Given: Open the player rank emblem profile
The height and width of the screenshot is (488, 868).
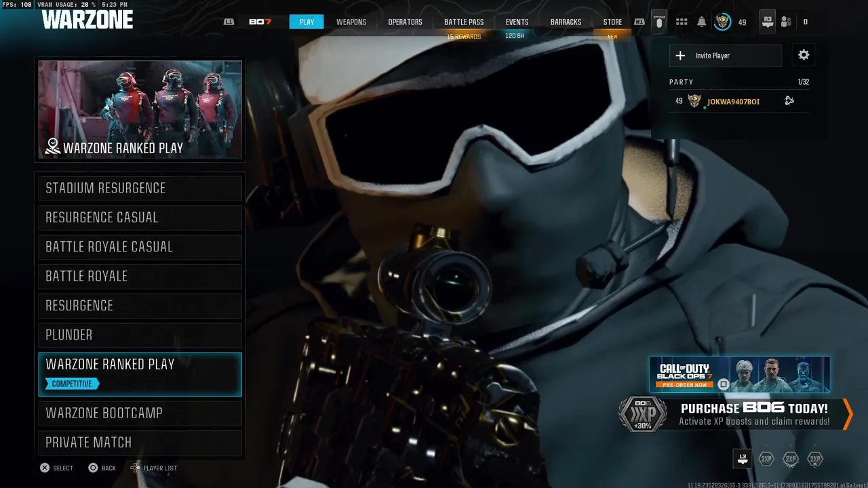Looking at the screenshot, I should coord(722,22).
